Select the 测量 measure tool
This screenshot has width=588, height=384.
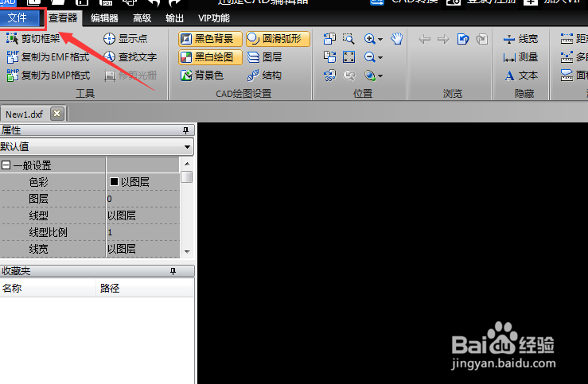point(521,57)
